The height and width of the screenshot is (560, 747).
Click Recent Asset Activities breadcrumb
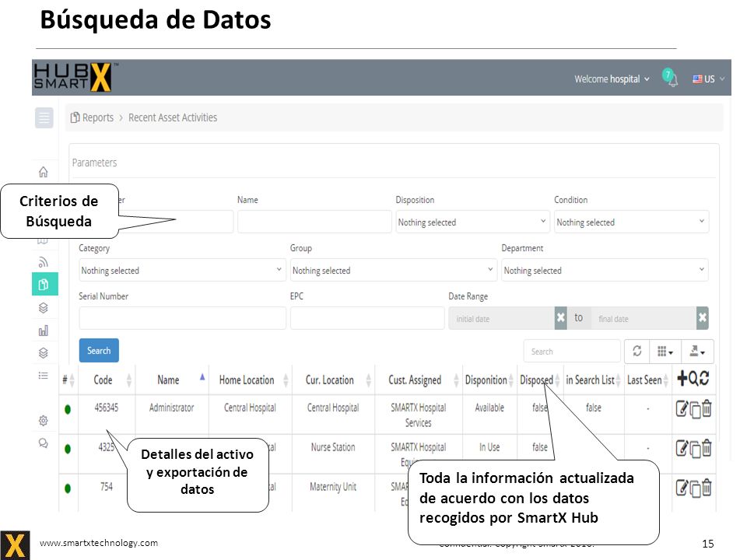(173, 117)
